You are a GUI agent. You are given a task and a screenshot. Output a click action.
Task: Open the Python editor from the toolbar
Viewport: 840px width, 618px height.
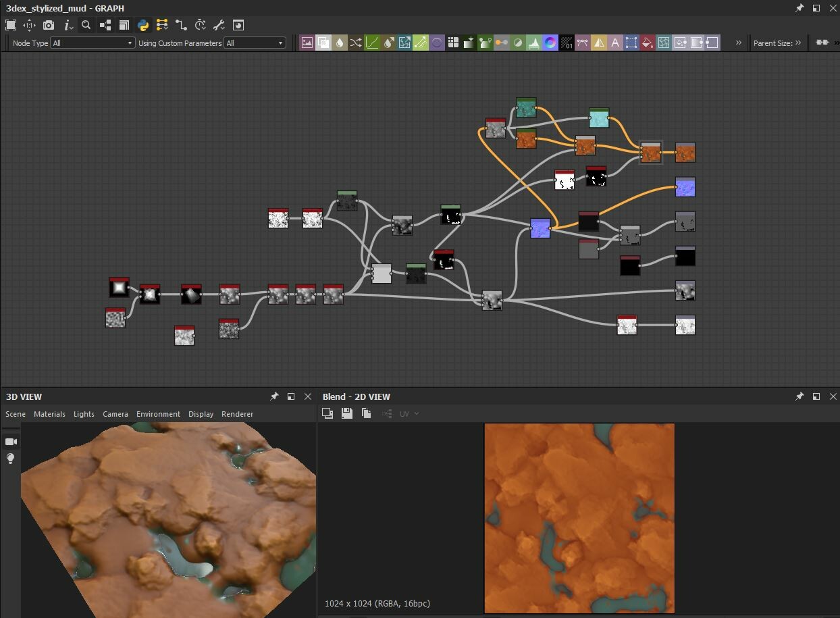pyautogui.click(x=142, y=25)
